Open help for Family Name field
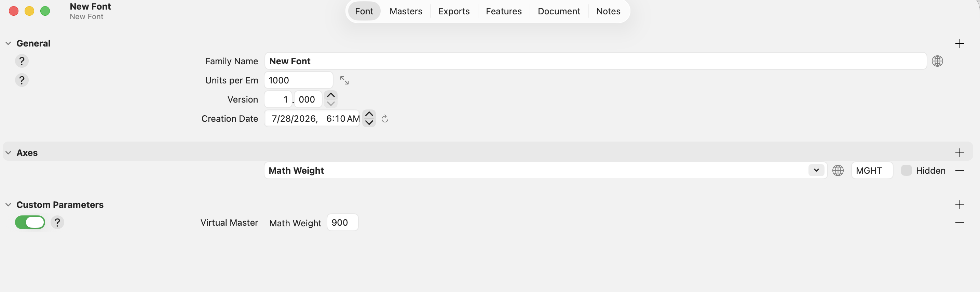The image size is (980, 292). point(22,61)
